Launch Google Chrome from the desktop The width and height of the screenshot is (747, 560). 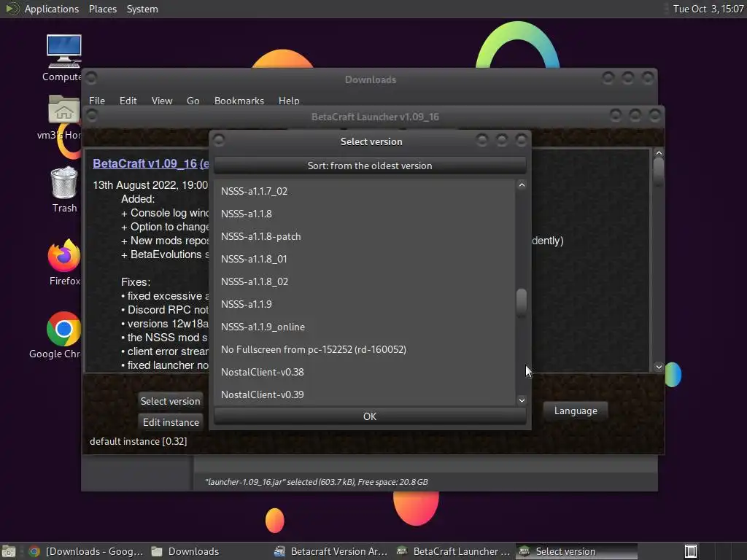click(x=62, y=335)
